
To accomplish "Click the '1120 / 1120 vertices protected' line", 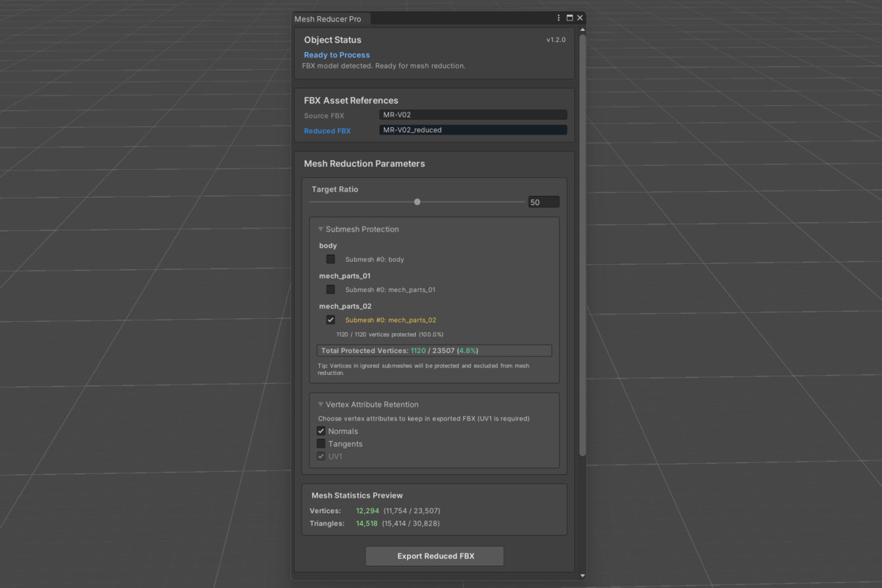I will point(390,334).
